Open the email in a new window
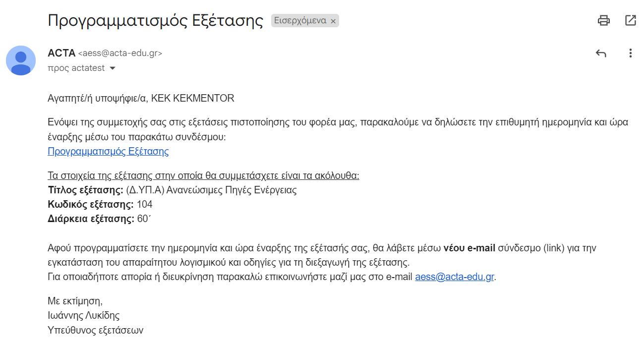 tap(630, 20)
